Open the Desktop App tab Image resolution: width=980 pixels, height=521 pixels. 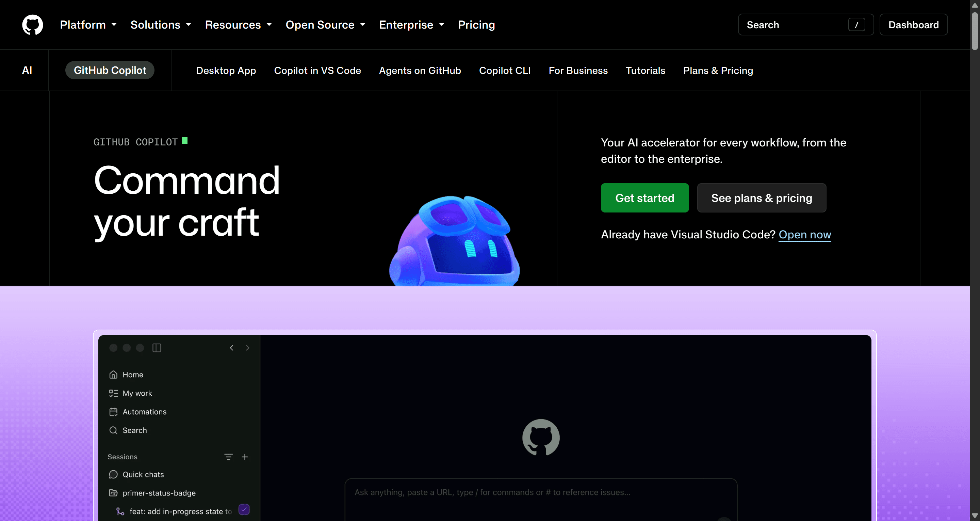(x=226, y=70)
